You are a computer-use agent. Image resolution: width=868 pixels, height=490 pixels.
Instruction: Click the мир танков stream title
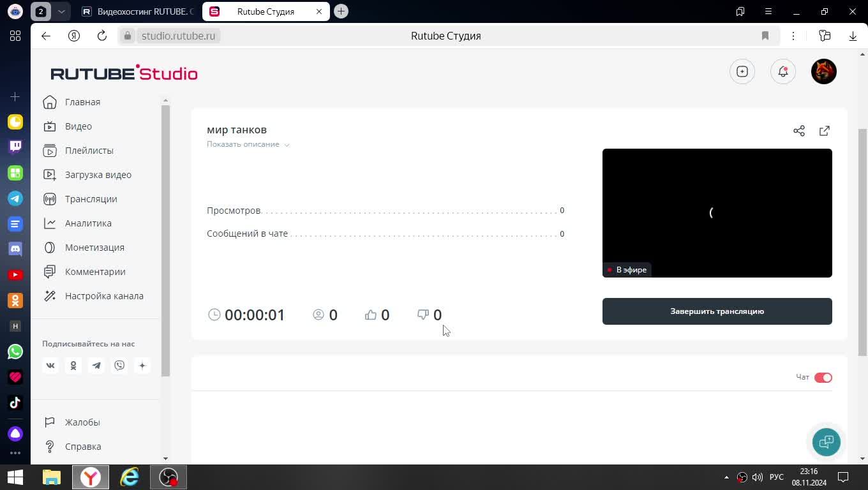[x=237, y=130]
